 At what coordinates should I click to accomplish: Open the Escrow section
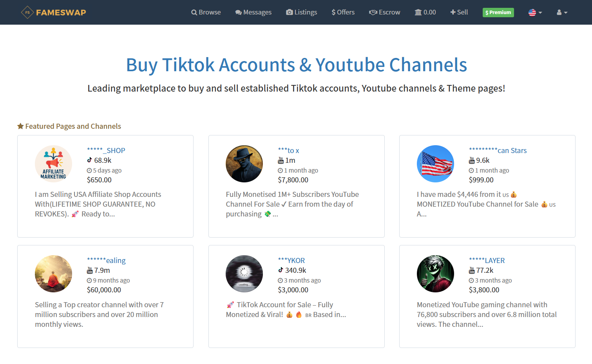385,13
